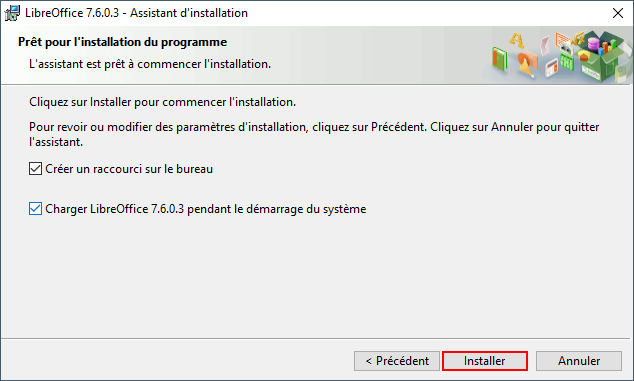Click the installer icon in the title bar
The height and width of the screenshot is (381, 634).
coord(12,13)
